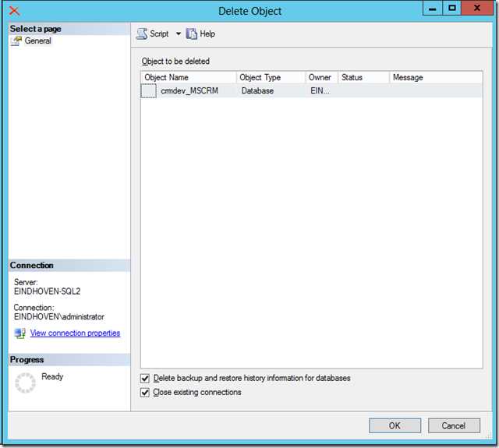The image size is (499, 448).
Task: Sort by the Object Name column header
Action: 189,77
